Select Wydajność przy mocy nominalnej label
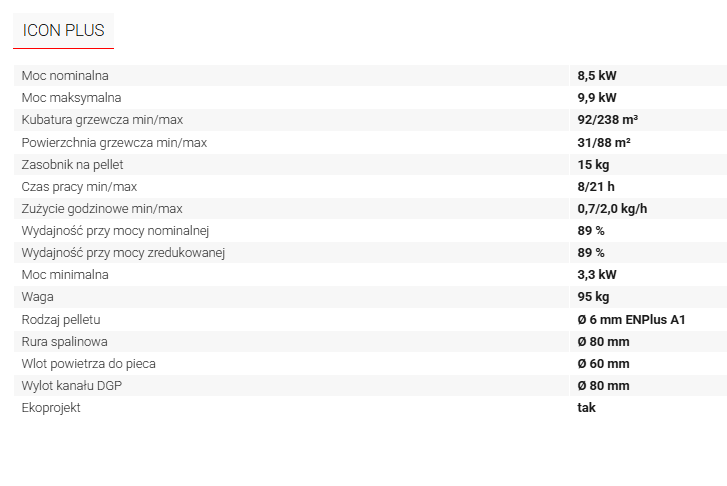Viewport: 727px width, 486px height. 115,230
